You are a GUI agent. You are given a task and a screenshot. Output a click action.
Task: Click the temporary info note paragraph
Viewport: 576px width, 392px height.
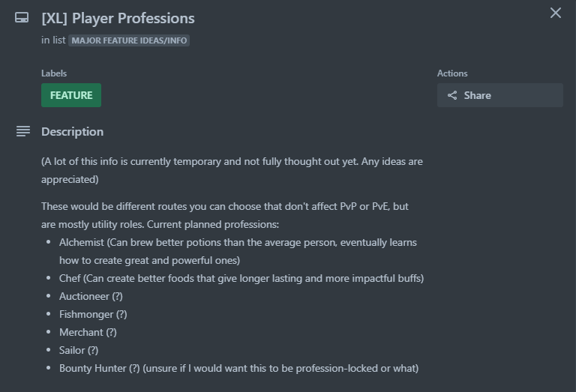click(232, 170)
